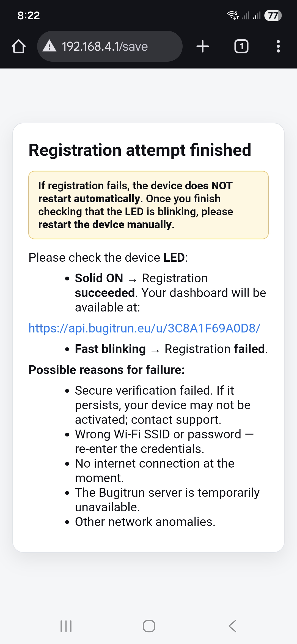
Task: Tap the 'Other network anomalies' item
Action: pos(145,522)
